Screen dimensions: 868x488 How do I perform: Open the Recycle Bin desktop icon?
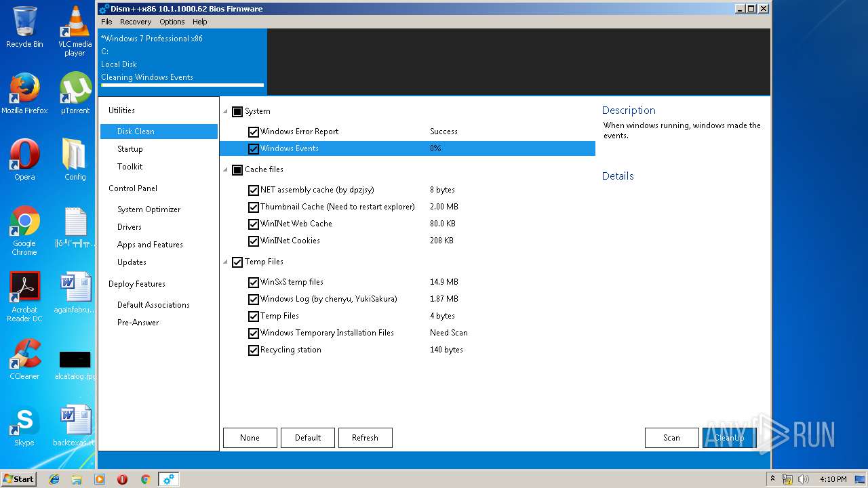click(x=24, y=27)
